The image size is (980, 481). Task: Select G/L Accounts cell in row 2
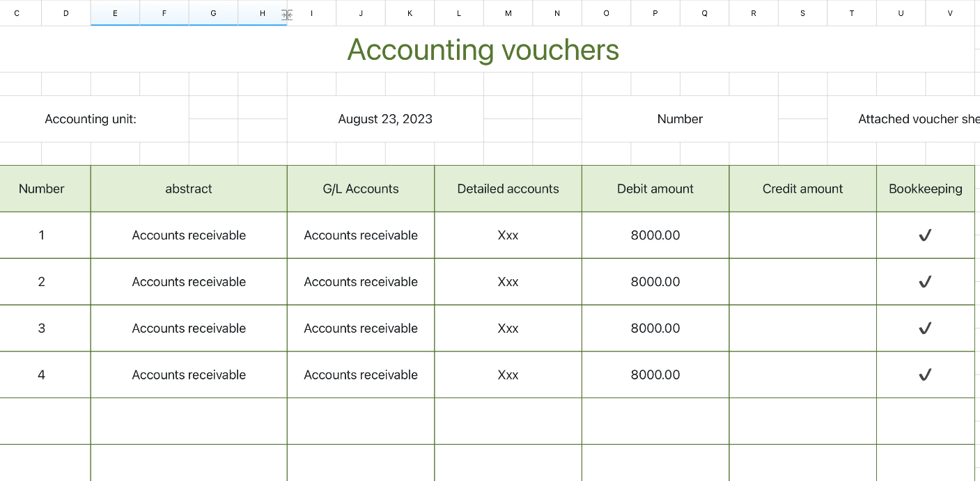click(361, 282)
